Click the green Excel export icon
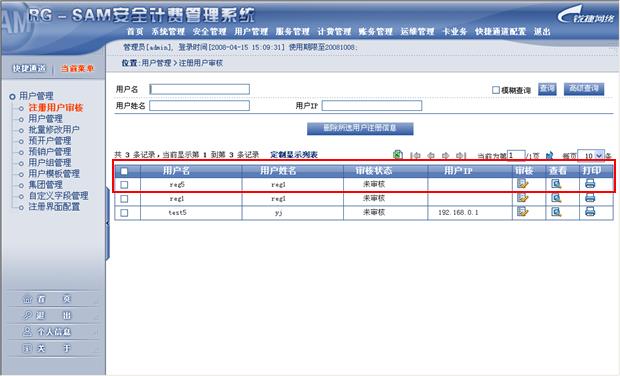 (x=398, y=155)
